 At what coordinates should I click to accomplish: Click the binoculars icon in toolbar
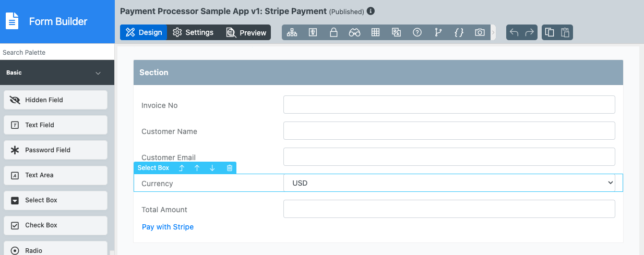click(354, 32)
